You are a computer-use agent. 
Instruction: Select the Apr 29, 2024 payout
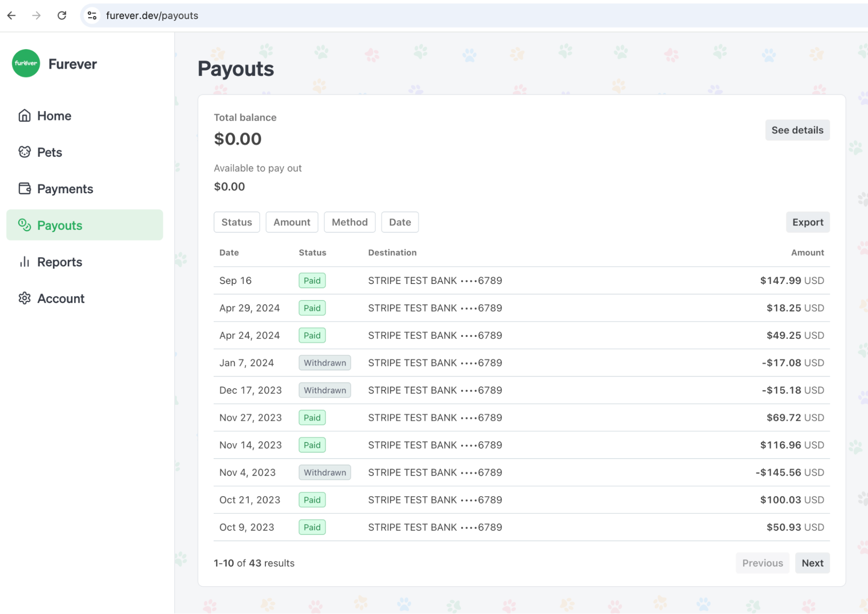coord(521,308)
